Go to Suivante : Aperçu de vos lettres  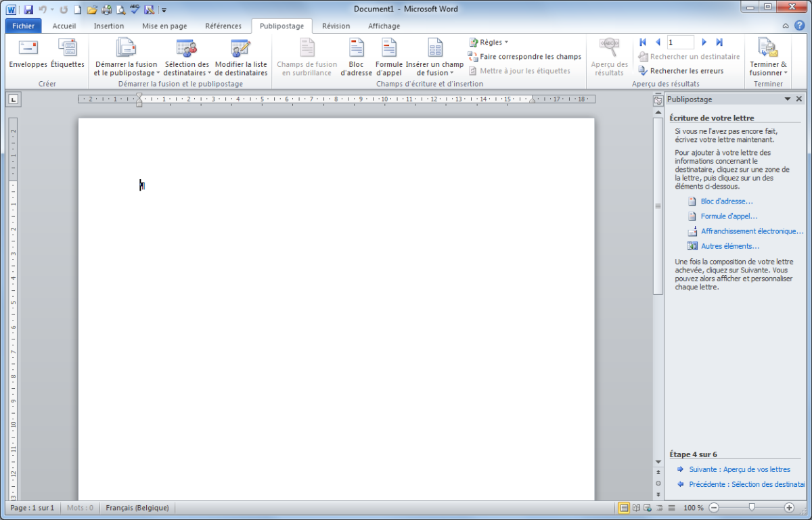pyautogui.click(x=740, y=469)
